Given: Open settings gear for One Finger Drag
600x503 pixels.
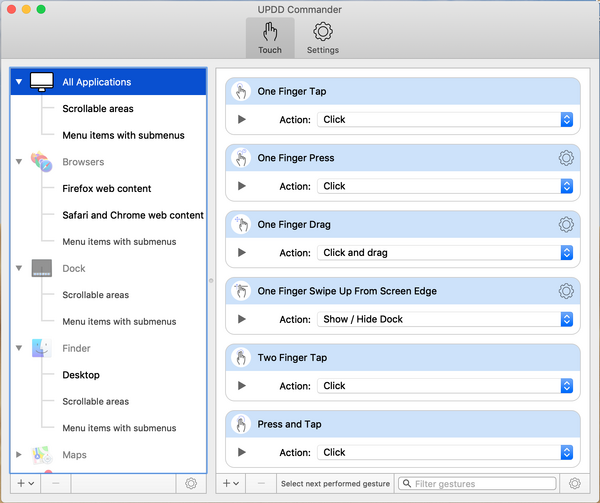Looking at the screenshot, I should (x=566, y=225).
